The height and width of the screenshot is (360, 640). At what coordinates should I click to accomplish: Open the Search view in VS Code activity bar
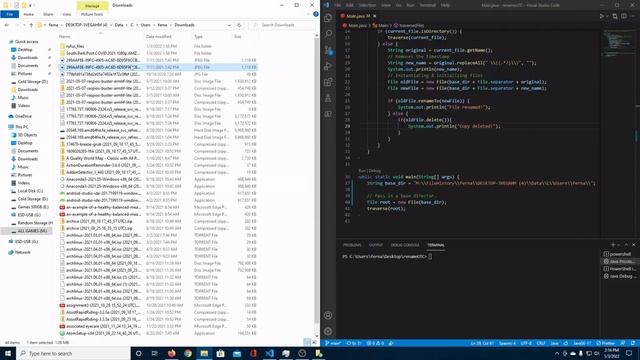[328, 34]
